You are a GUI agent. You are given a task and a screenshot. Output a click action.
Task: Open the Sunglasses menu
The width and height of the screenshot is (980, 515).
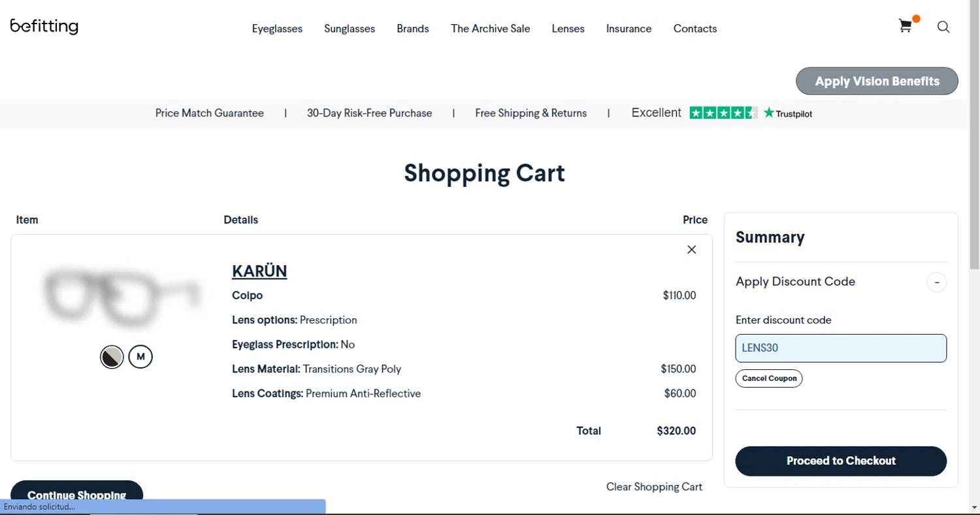pyautogui.click(x=350, y=29)
